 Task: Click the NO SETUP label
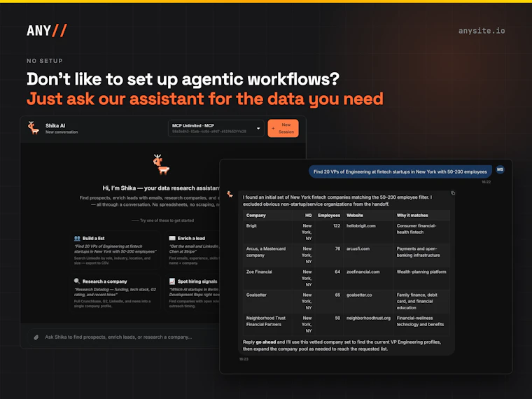point(44,61)
